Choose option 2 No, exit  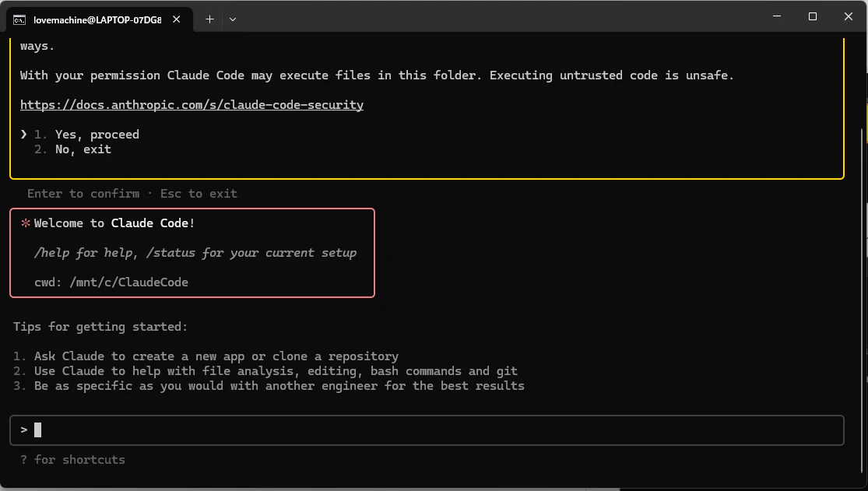coord(72,149)
